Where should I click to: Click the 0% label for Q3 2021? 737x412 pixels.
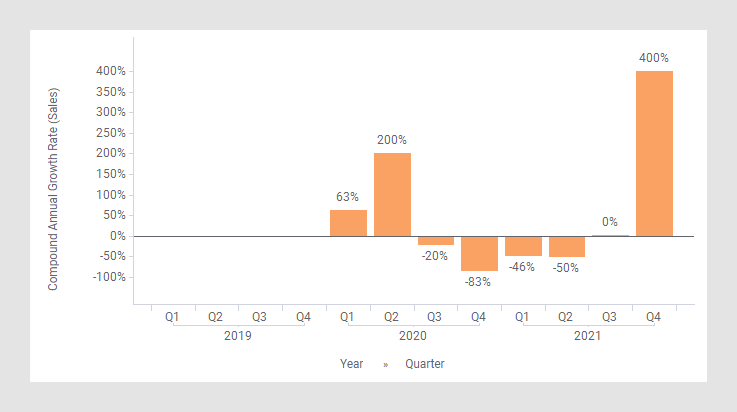point(609,222)
